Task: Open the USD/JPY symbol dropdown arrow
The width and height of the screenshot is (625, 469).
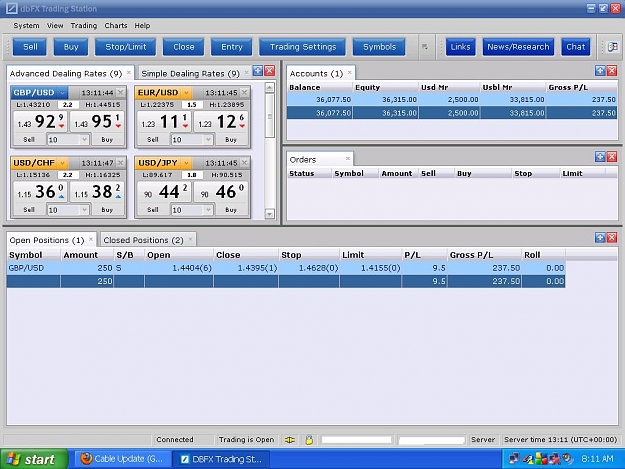Action: [x=186, y=163]
